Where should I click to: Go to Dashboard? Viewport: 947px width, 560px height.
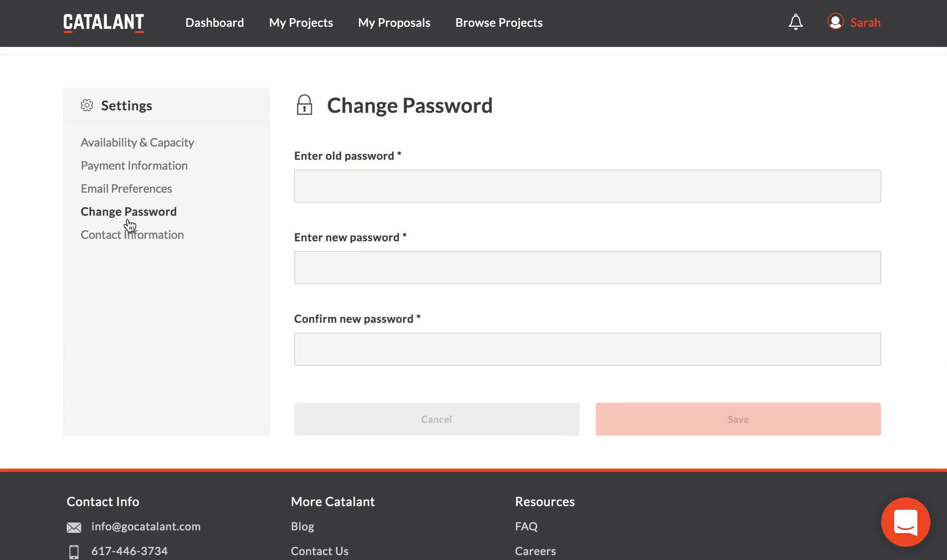pos(215,23)
